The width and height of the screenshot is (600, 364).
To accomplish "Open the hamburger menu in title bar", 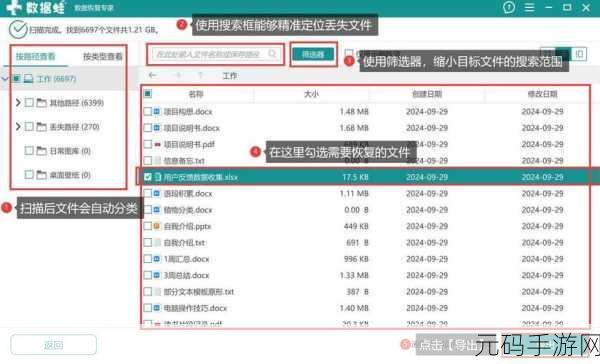I will (x=529, y=8).
